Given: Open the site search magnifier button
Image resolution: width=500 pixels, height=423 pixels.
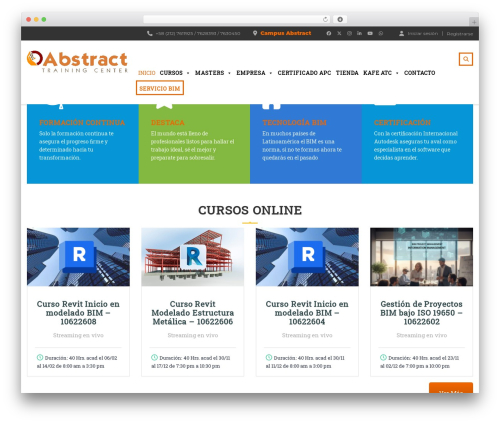Looking at the screenshot, I should click(x=466, y=59).
